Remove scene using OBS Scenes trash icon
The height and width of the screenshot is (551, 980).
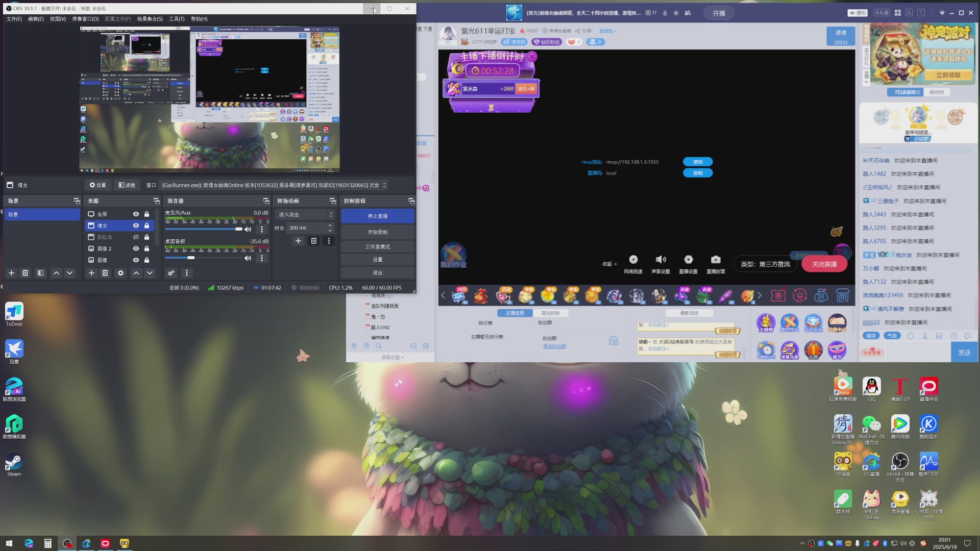click(x=25, y=273)
